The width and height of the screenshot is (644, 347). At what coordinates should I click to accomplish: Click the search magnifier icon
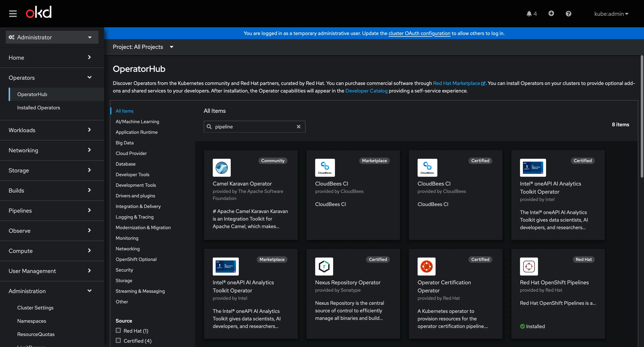click(209, 127)
